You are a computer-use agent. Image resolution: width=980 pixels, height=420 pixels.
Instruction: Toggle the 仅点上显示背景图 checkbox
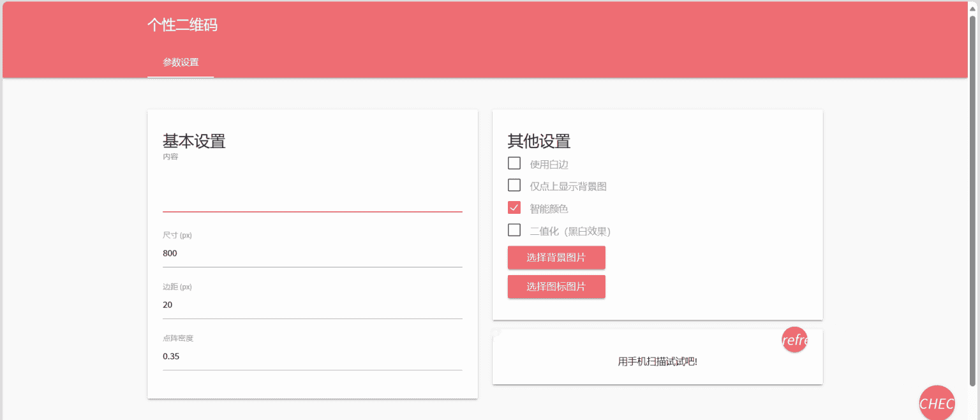[514, 186]
